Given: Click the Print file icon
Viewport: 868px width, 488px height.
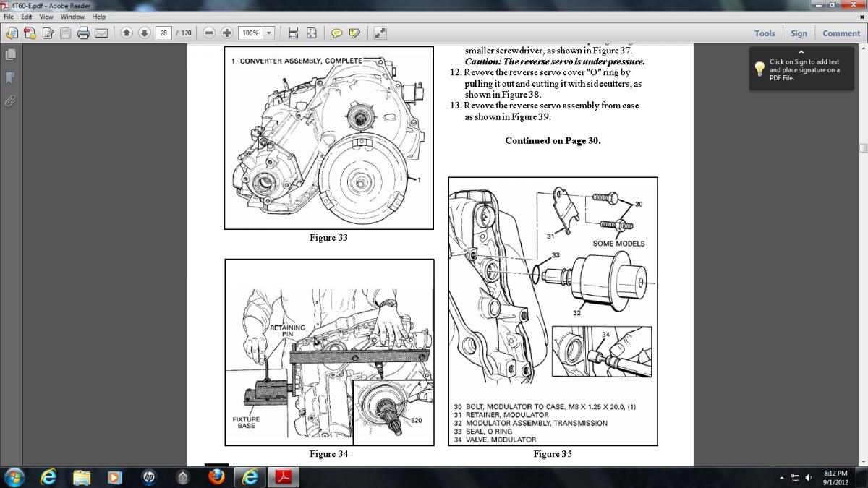Looking at the screenshot, I should [83, 33].
